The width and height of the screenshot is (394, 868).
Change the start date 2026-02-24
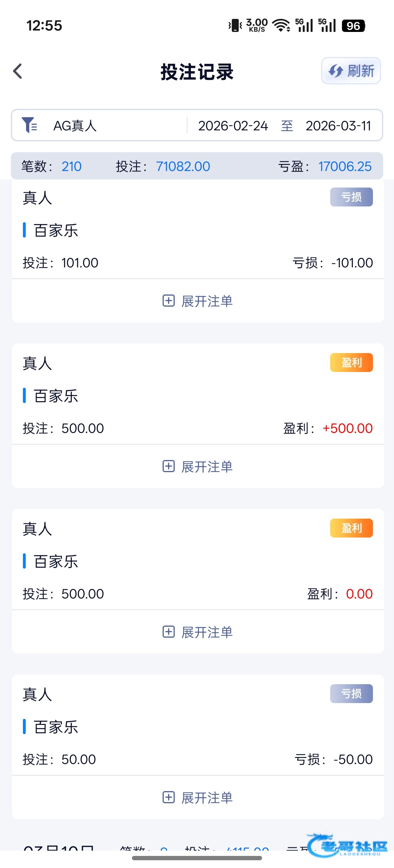[233, 126]
